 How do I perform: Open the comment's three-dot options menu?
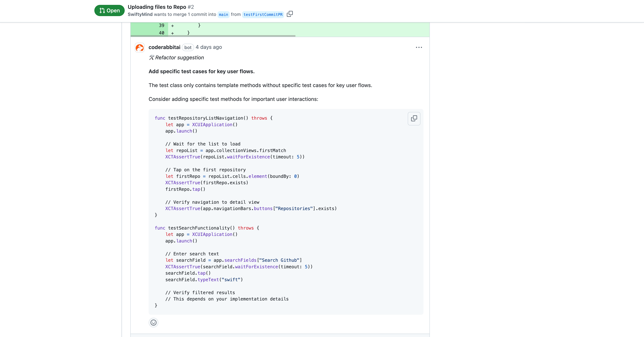coord(419,47)
